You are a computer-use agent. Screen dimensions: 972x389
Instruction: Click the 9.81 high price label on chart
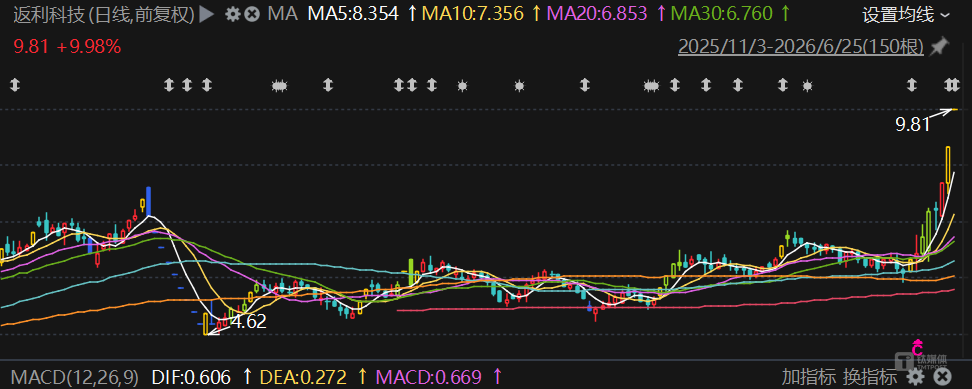point(913,125)
